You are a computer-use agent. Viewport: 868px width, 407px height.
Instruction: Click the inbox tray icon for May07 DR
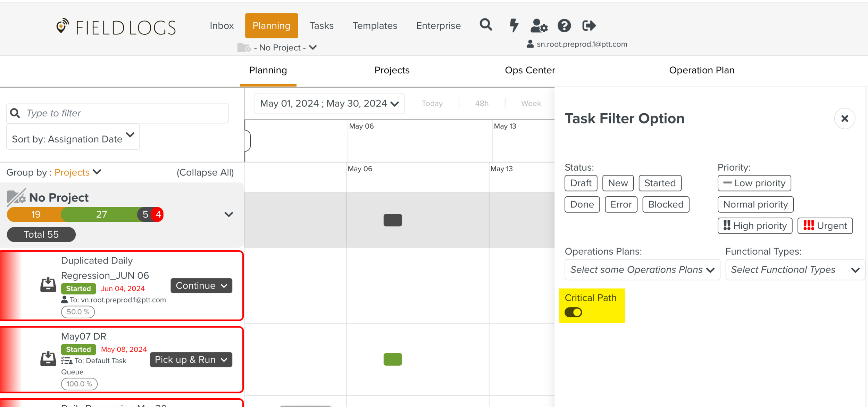point(48,358)
